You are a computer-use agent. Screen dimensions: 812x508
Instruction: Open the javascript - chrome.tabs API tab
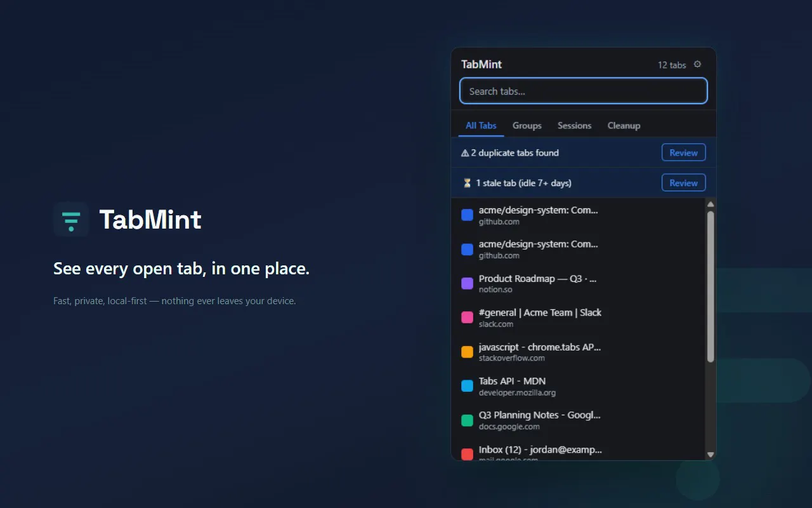(x=578, y=352)
